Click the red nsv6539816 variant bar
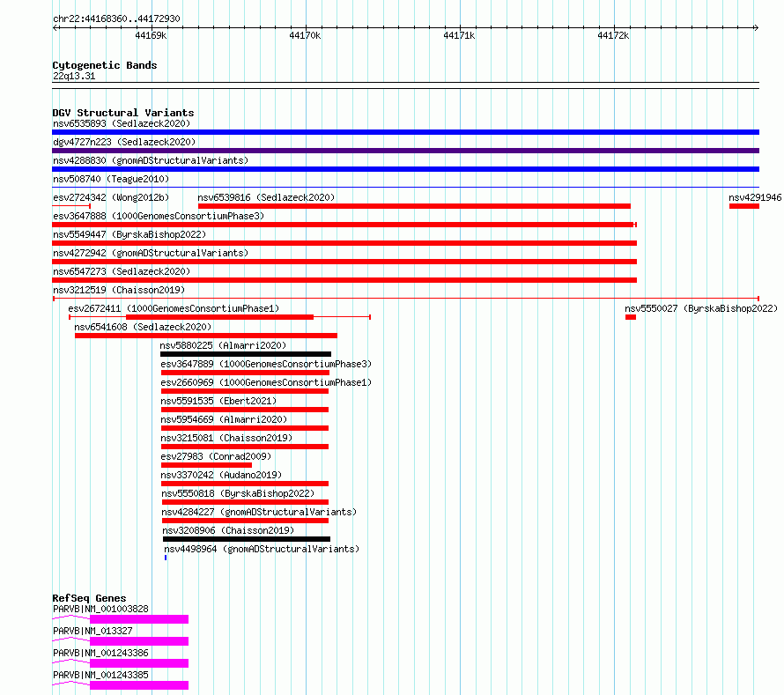This screenshot has height=695, width=784. 414,206
